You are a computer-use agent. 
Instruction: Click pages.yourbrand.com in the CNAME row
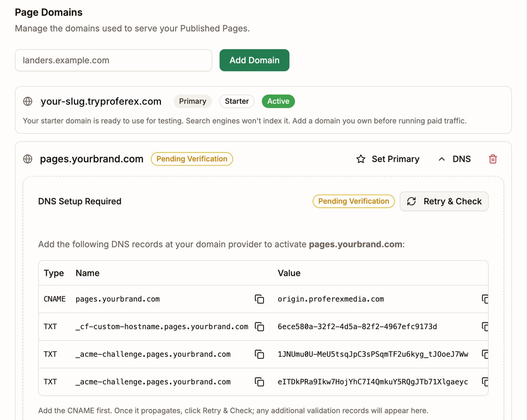(118, 299)
